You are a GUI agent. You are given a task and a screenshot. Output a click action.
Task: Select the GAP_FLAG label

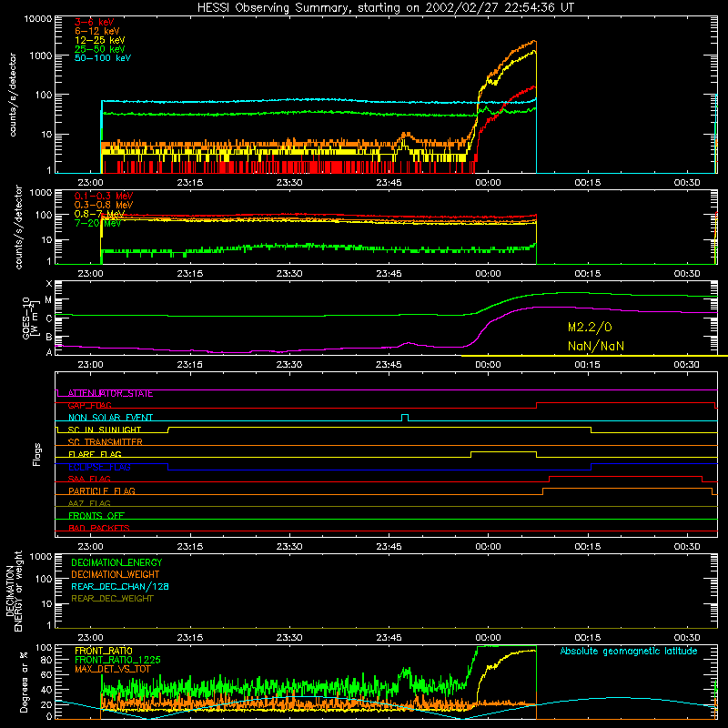89,406
